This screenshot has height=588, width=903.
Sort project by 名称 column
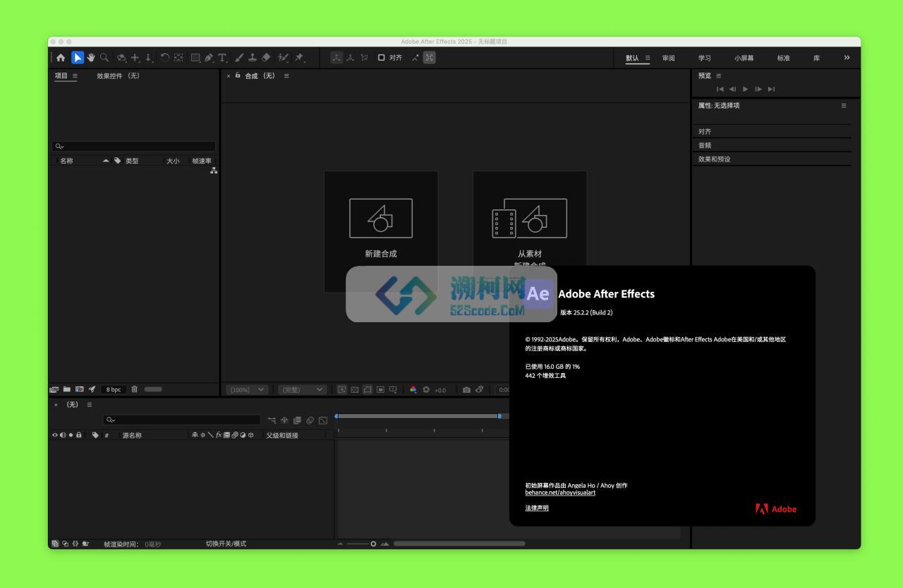point(66,161)
